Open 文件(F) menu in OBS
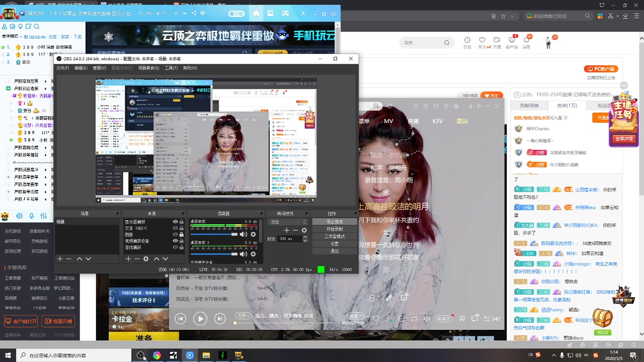Viewport: 644px width, 362px height. point(63,68)
